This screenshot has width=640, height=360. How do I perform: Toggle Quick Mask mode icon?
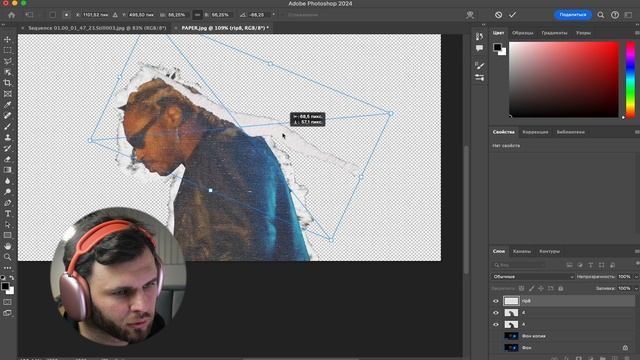[x=7, y=302]
